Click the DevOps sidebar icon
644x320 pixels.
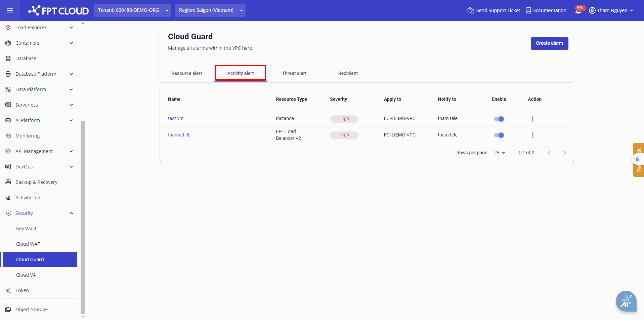tap(8, 167)
